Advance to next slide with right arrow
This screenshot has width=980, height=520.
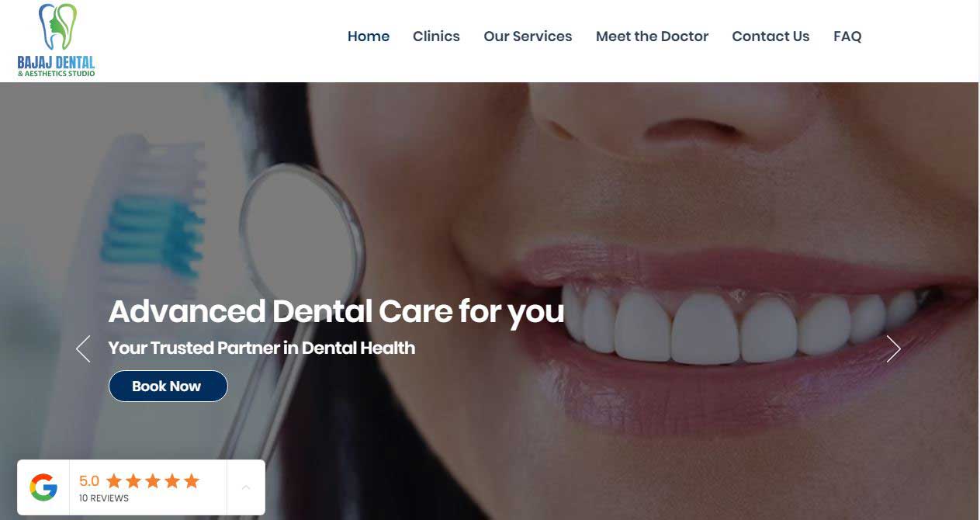pos(894,348)
